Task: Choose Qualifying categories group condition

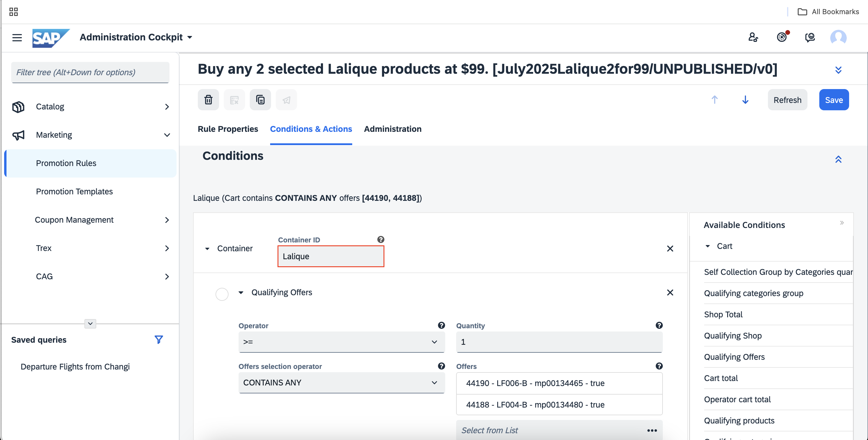Action: pyautogui.click(x=753, y=293)
